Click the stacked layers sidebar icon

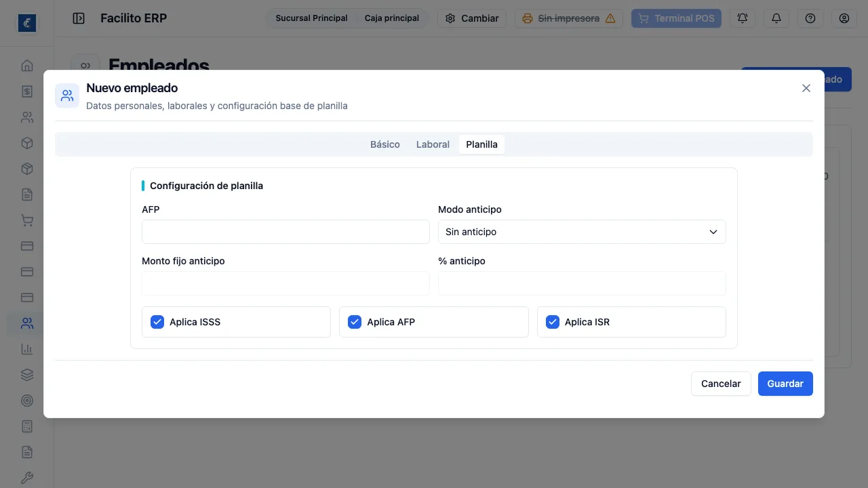(x=27, y=375)
